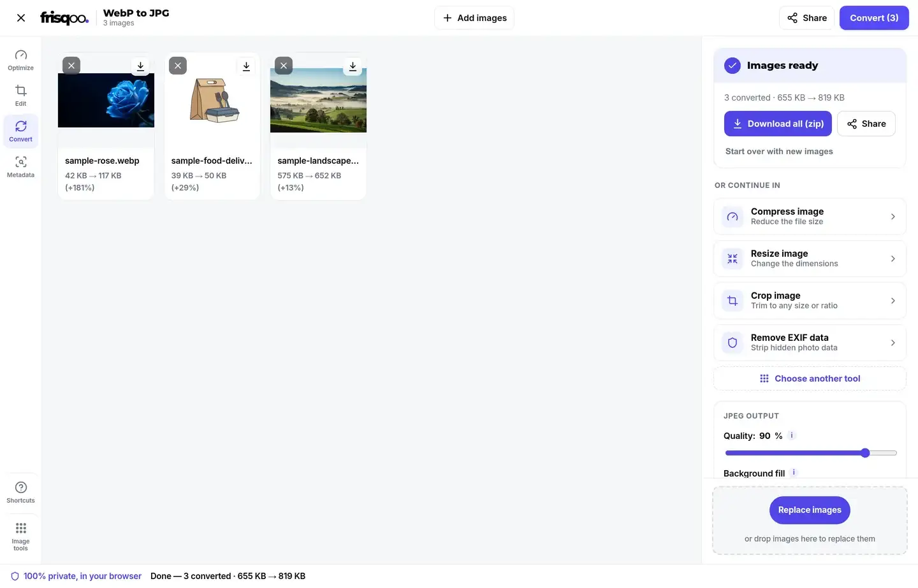Expand Crop image chevron
Viewport: 918px width, 588px height.
click(892, 301)
